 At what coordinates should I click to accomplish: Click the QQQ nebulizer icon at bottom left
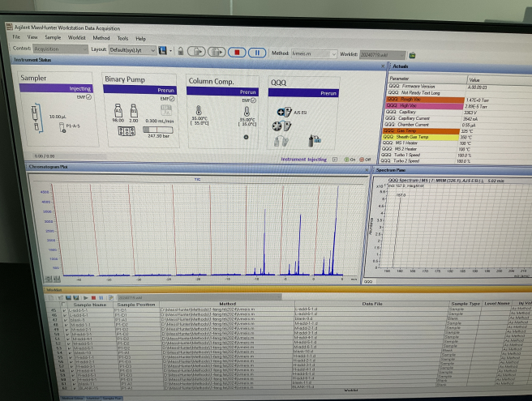coord(281,141)
